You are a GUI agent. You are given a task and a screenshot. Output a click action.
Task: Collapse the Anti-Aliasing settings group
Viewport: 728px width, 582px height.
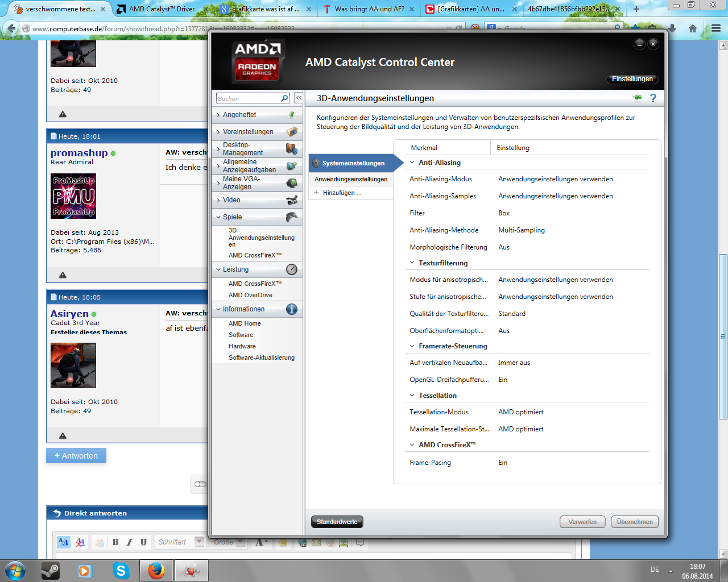412,163
